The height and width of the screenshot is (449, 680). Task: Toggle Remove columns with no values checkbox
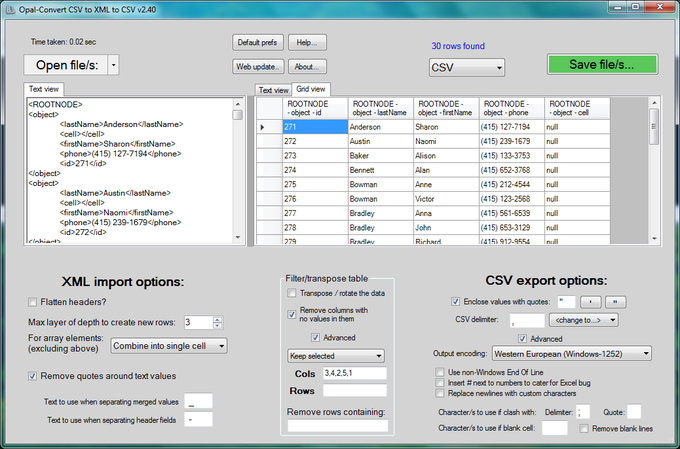[292, 315]
